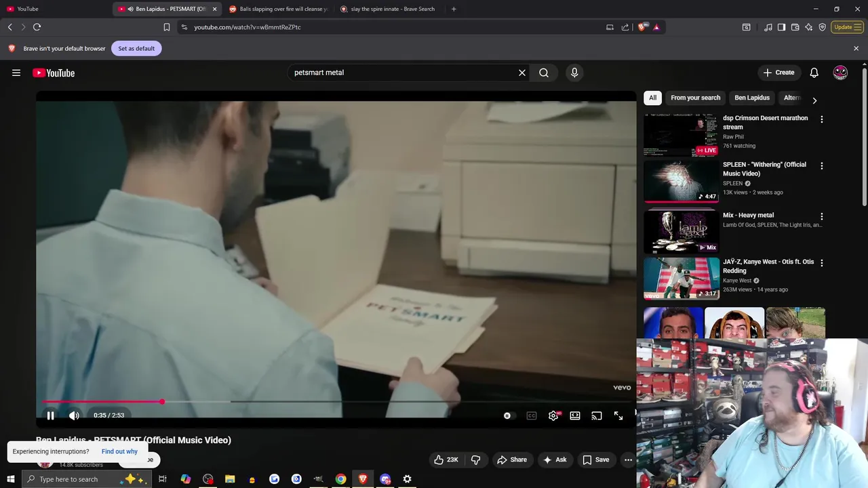Set Brave as default browser
Viewport: 868px width, 488px height.
(136, 48)
